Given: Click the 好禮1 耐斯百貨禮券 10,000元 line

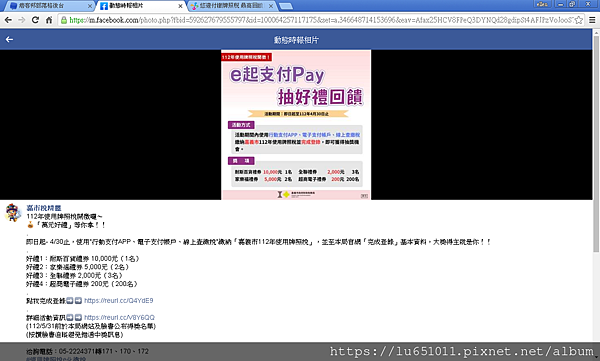Looking at the screenshot, I should (x=83, y=258).
